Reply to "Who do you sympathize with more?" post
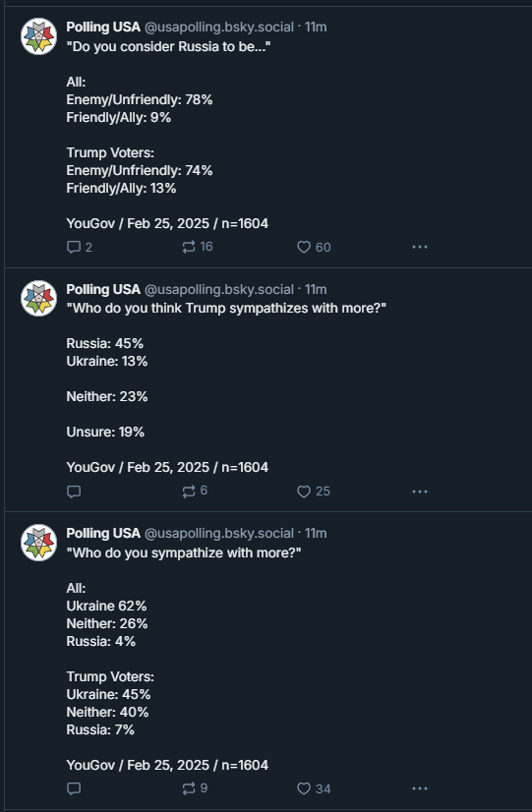 point(74,788)
